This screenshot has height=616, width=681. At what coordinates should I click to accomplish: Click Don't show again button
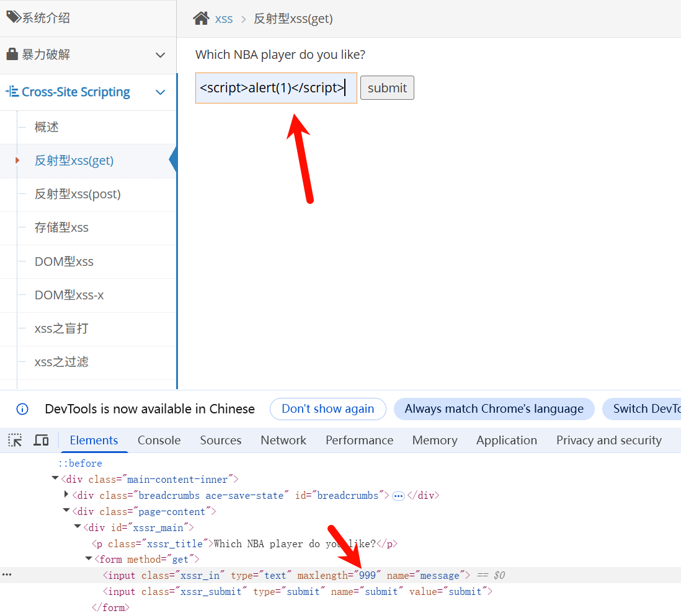[x=328, y=409]
